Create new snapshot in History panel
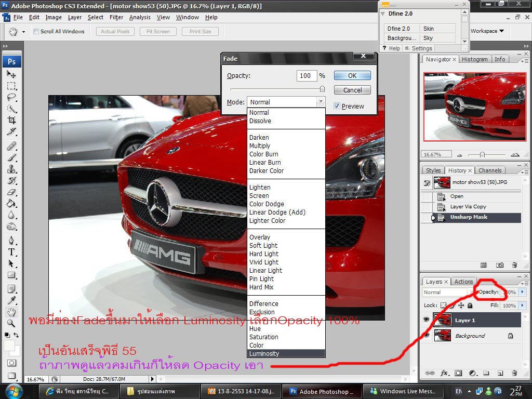532x399 pixels. (x=500, y=265)
